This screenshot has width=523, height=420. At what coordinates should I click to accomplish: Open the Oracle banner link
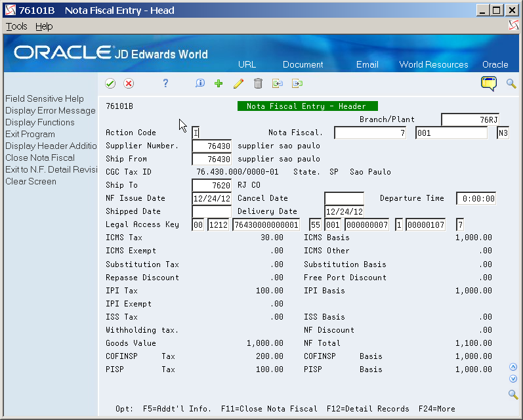pyautogui.click(x=495, y=64)
